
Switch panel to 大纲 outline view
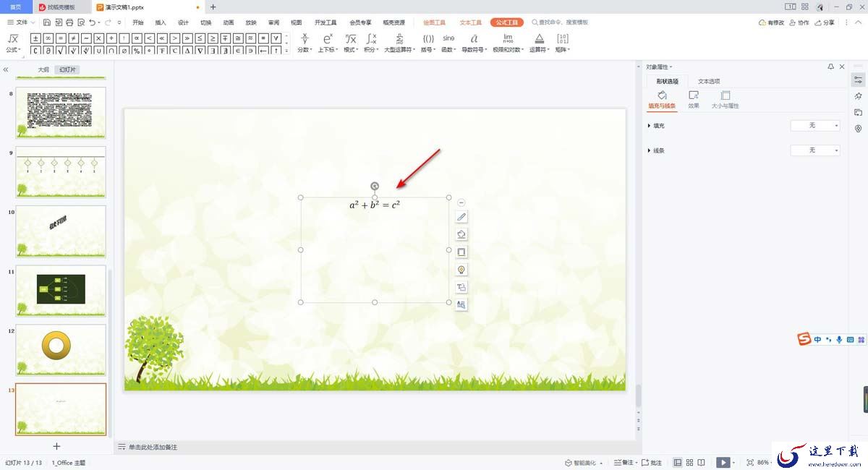pyautogui.click(x=43, y=70)
